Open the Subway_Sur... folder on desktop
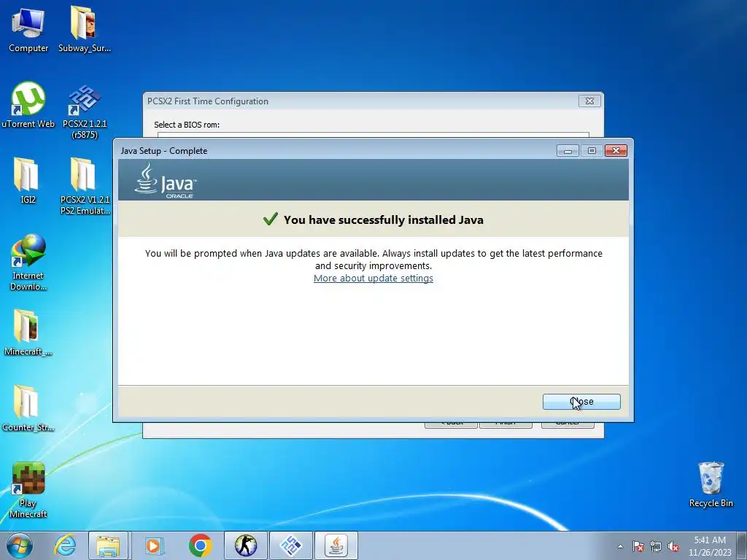The image size is (747, 560). coord(85,29)
